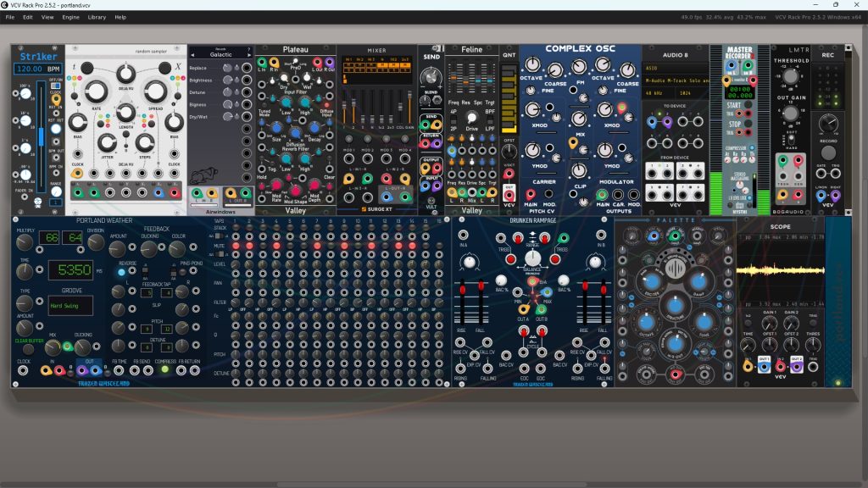
Task: Toggle the Portland Weather Reverse button
Action: 121,272
